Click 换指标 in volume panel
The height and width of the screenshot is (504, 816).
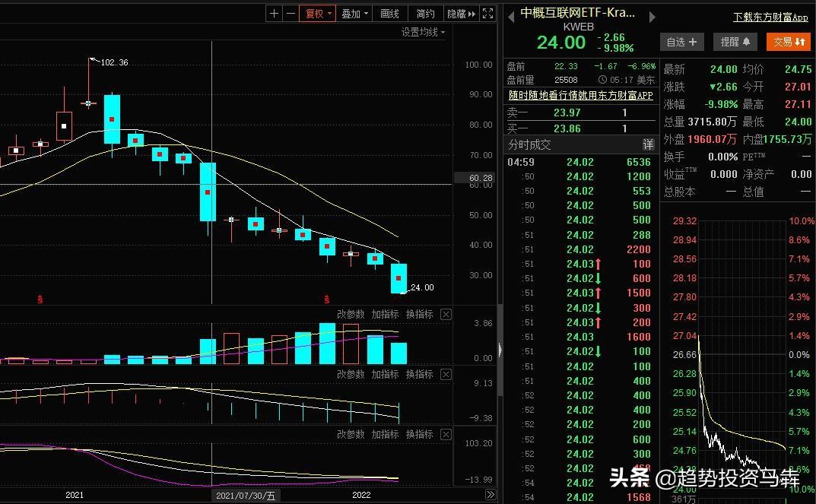pyautogui.click(x=420, y=314)
